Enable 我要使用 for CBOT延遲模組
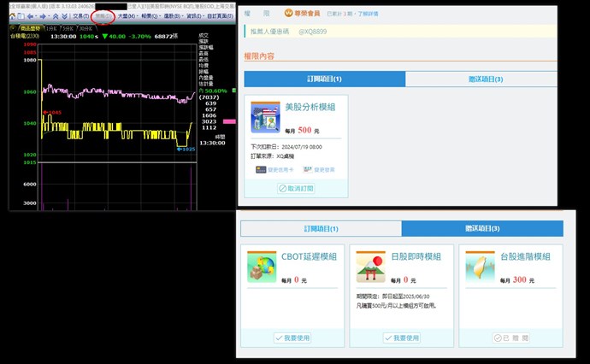 [292, 338]
